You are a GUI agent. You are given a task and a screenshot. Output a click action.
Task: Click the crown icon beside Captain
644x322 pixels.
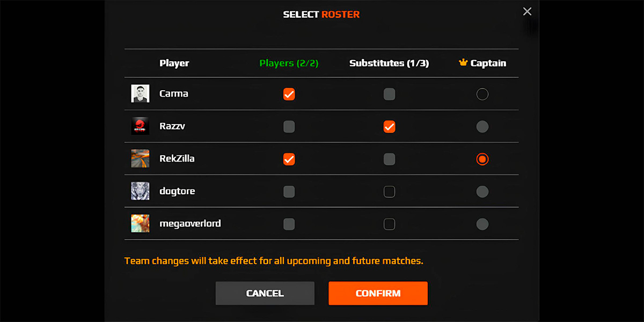pyautogui.click(x=463, y=63)
